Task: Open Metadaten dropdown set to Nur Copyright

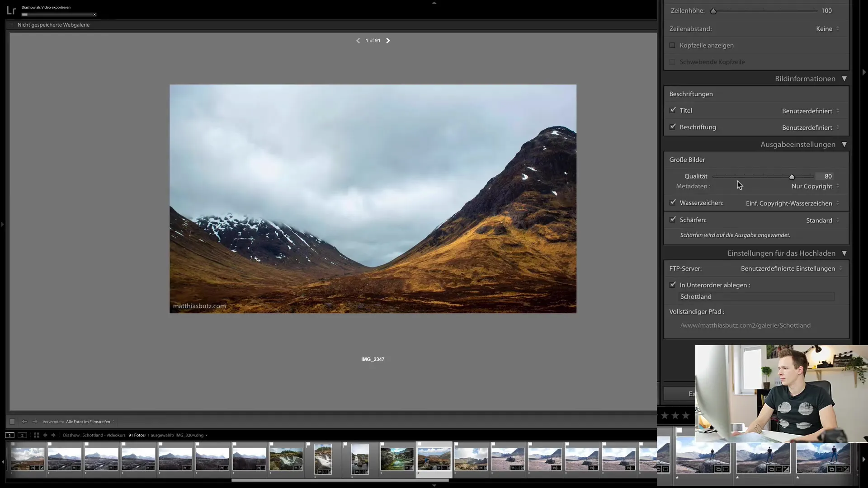Action: point(812,186)
